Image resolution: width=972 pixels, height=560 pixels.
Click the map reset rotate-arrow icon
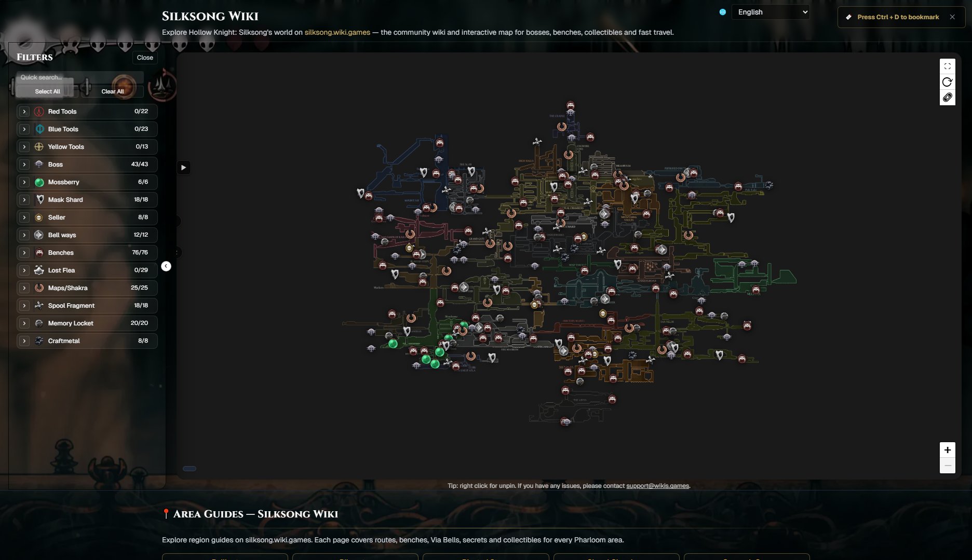pos(947,82)
